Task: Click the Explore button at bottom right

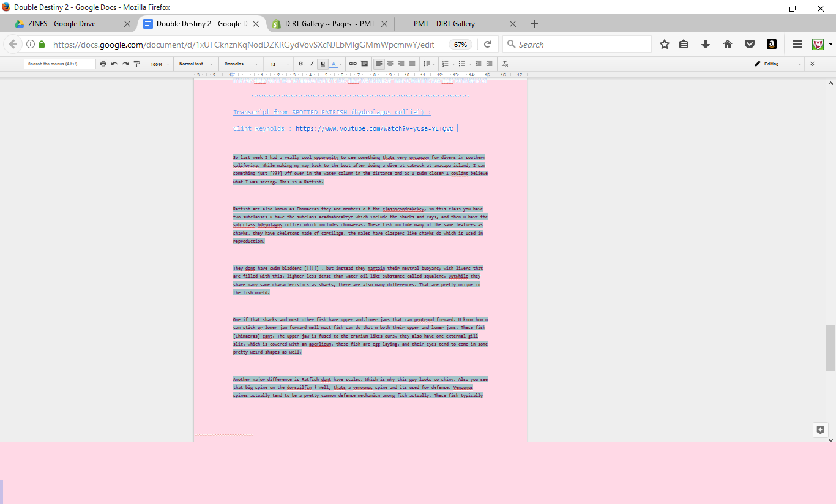Action: click(x=821, y=429)
